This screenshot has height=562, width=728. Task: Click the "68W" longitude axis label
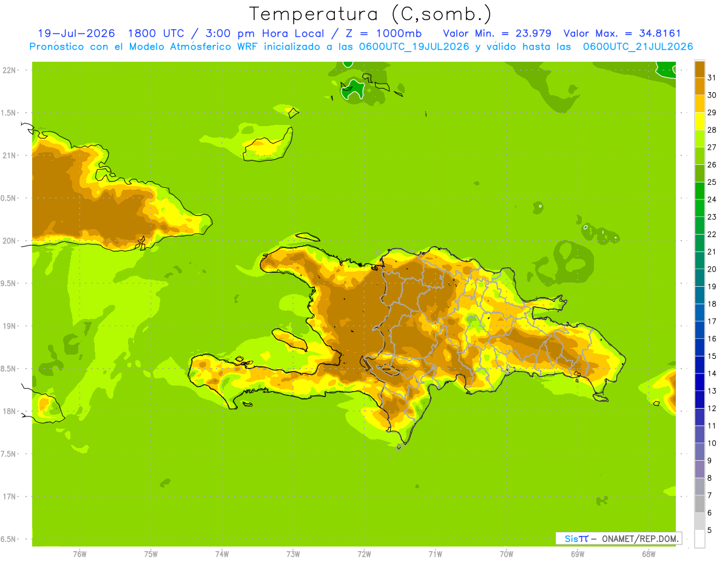coord(648,554)
